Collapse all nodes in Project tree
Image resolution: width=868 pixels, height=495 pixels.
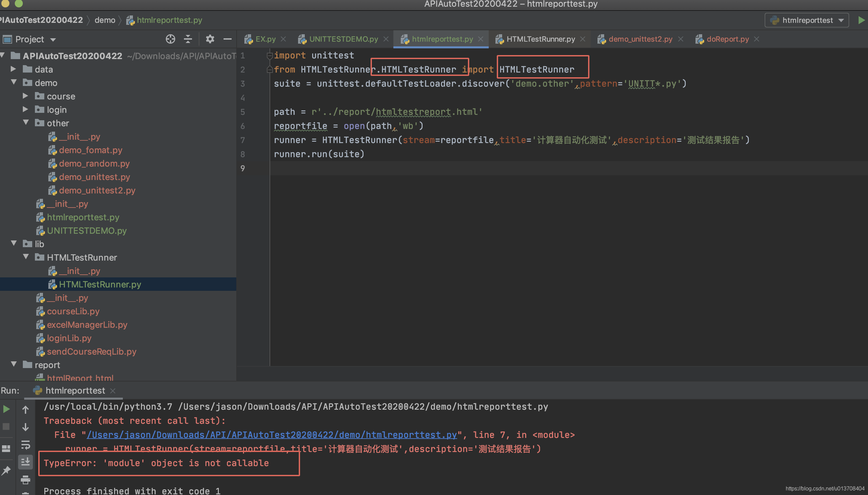pos(187,39)
